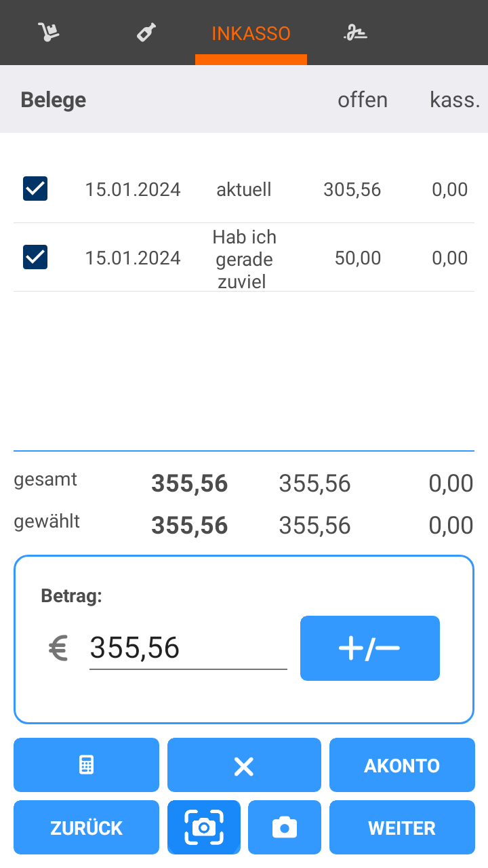Open the calculator button
Image resolution: width=488 pixels, height=868 pixels.
pyautogui.click(x=86, y=765)
